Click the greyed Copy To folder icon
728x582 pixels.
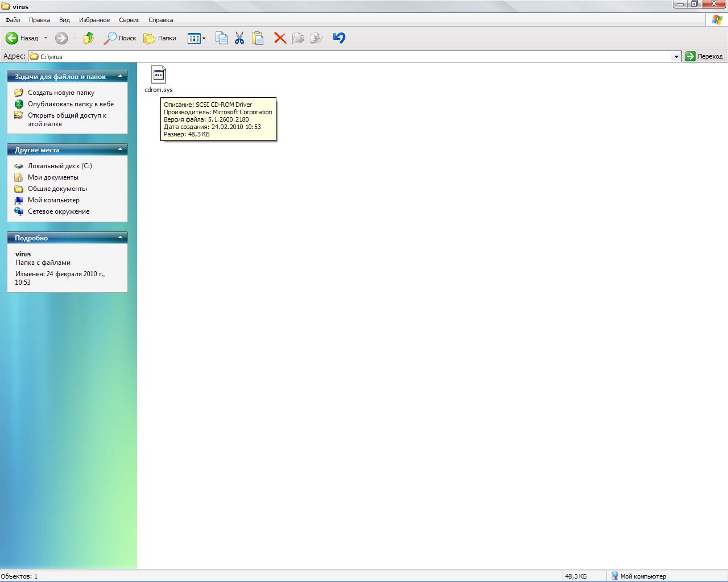[x=316, y=38]
